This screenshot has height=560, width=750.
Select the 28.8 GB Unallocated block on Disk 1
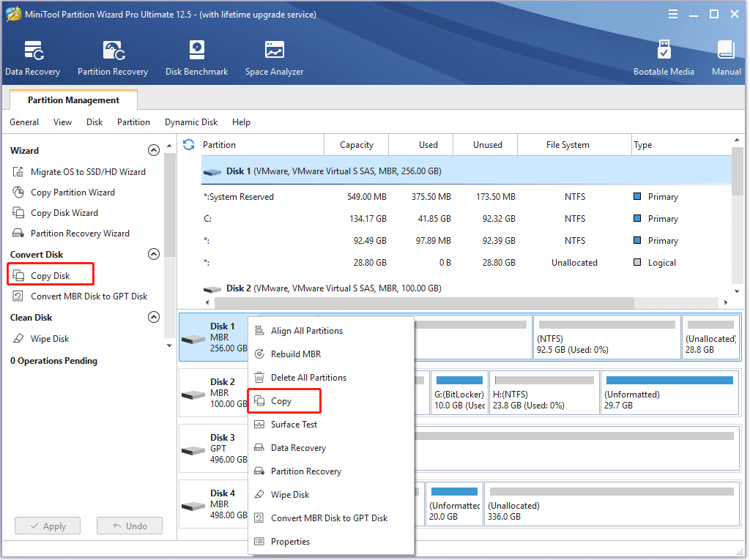point(710,337)
